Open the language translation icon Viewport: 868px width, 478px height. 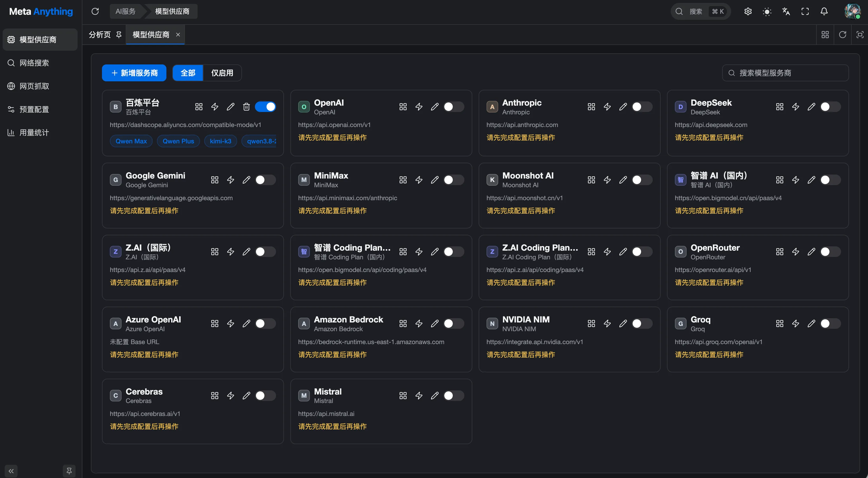(786, 11)
